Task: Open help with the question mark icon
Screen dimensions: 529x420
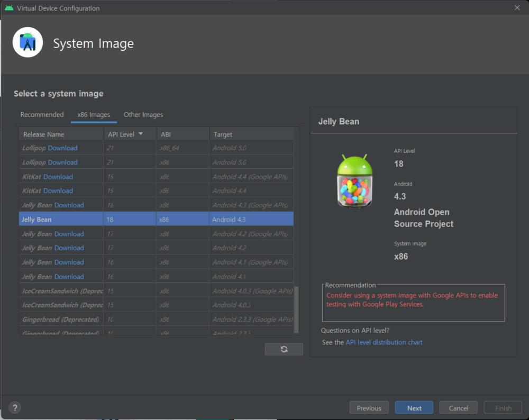Action: click(15, 407)
